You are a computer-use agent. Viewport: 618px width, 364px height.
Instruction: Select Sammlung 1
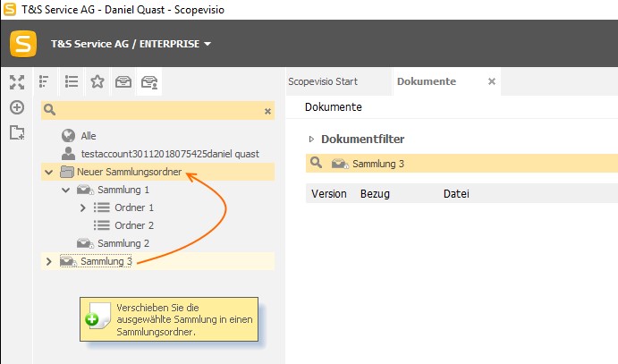click(x=123, y=190)
